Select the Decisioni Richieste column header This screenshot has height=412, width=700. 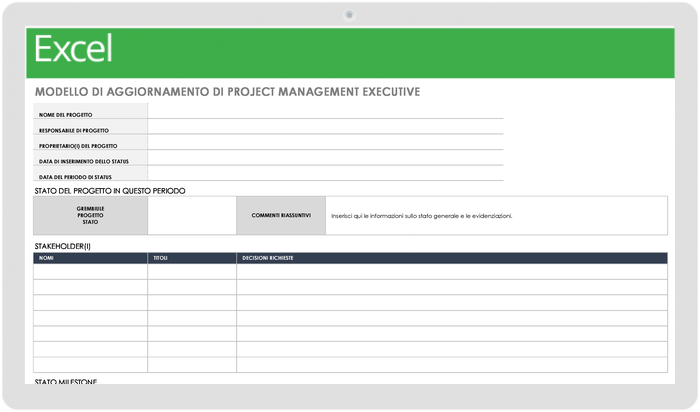click(x=451, y=258)
